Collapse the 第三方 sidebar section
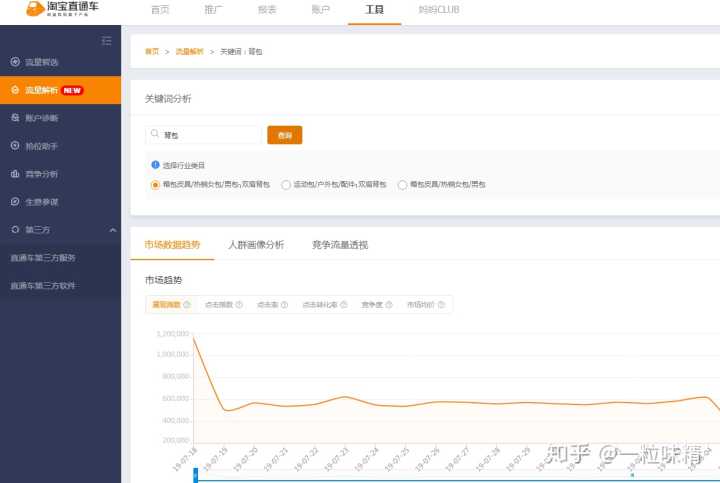The width and height of the screenshot is (720, 483). [112, 230]
